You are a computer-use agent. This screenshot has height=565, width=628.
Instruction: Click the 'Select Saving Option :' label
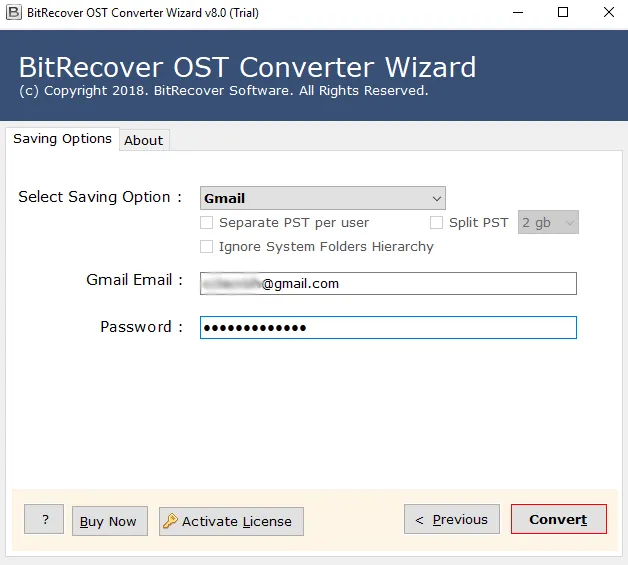pyautogui.click(x=100, y=197)
